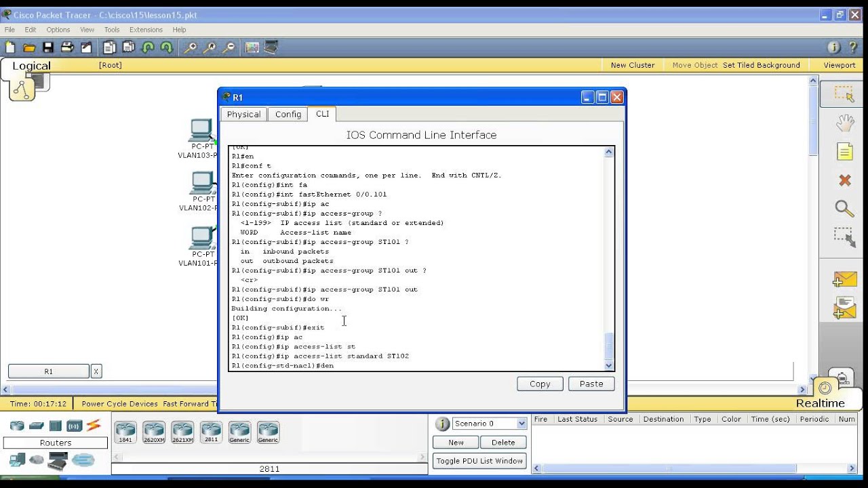Viewport: 868px width, 488px height.
Task: Select the Switches device category icon
Action: (36, 426)
